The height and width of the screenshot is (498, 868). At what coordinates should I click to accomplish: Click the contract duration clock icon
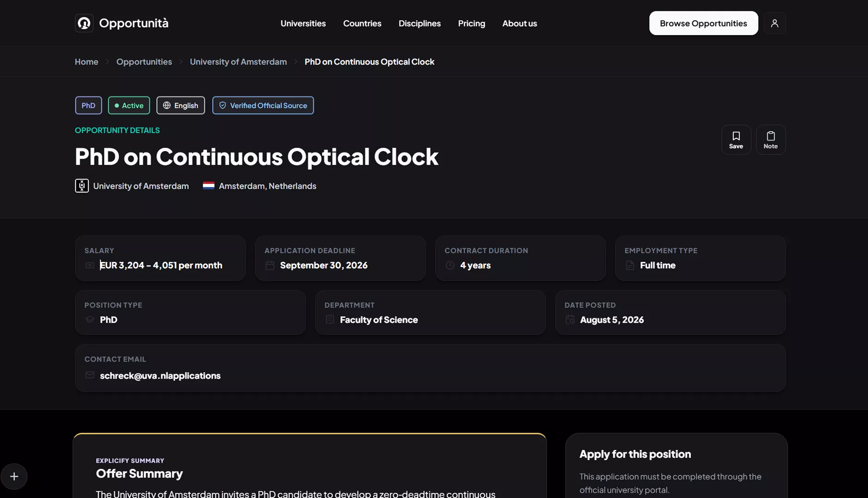(x=450, y=265)
